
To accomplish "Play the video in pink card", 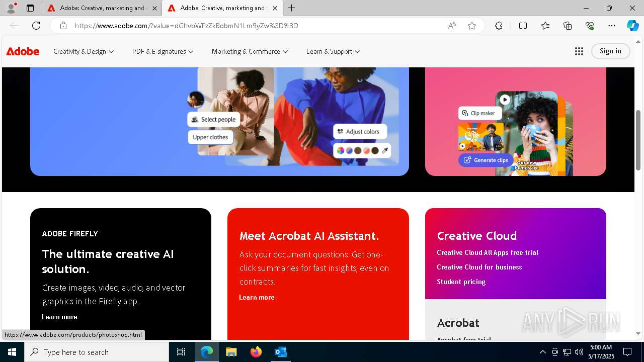I will pos(505,100).
